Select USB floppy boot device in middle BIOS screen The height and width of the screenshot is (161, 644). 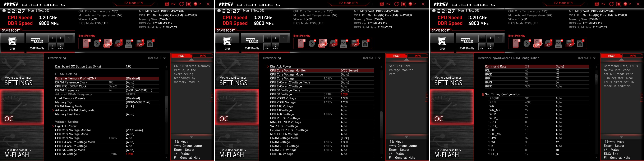tap(354, 43)
